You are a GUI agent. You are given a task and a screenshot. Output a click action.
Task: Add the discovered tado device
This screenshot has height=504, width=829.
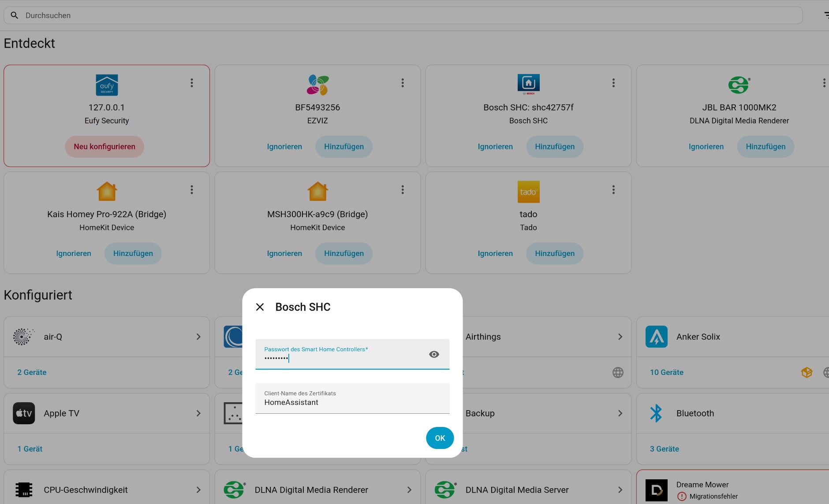click(555, 253)
